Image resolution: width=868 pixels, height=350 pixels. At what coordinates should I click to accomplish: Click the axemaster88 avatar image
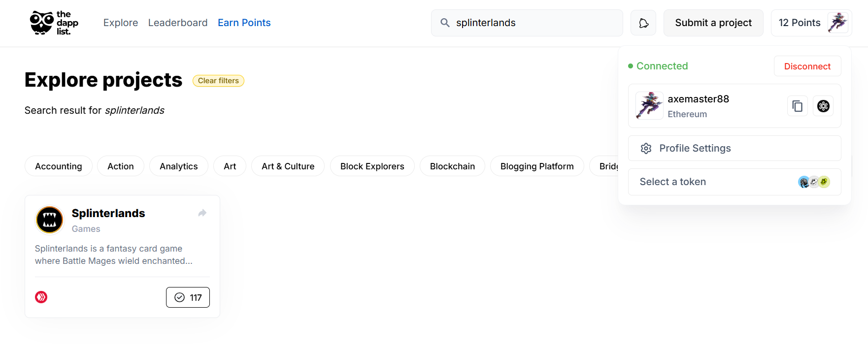[649, 105]
